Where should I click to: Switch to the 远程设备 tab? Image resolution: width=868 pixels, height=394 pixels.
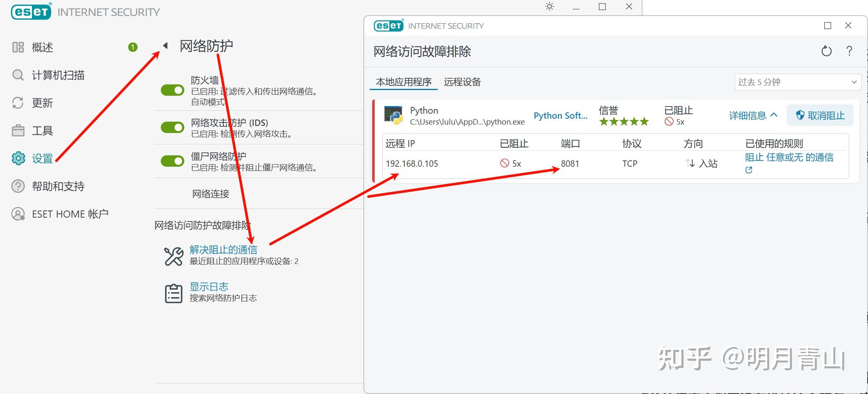pyautogui.click(x=462, y=82)
